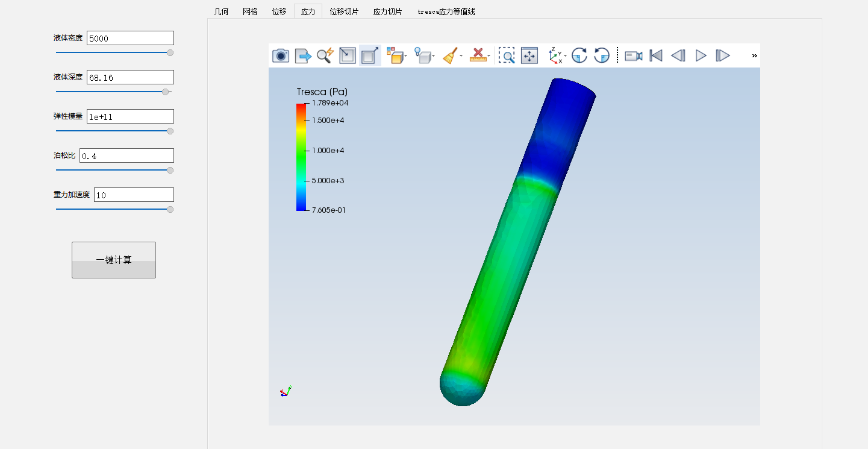Step to next animation frame
Image resolution: width=868 pixels, height=449 pixels.
click(723, 55)
